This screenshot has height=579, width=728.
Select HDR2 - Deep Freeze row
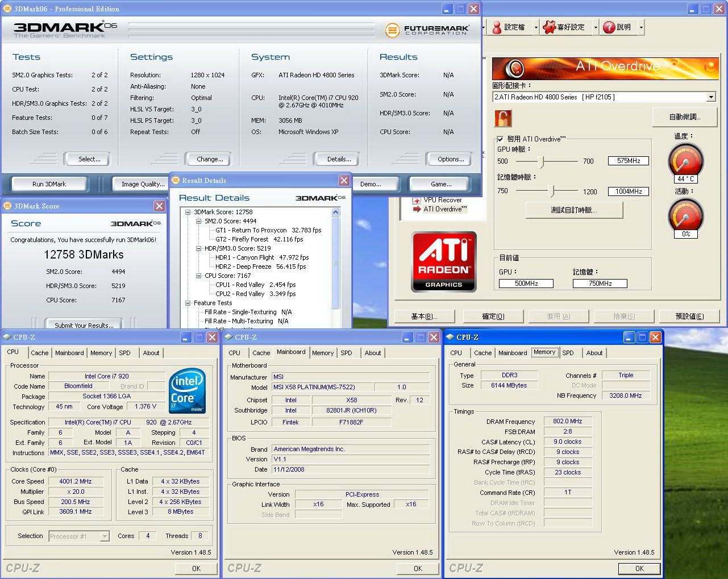point(261,266)
